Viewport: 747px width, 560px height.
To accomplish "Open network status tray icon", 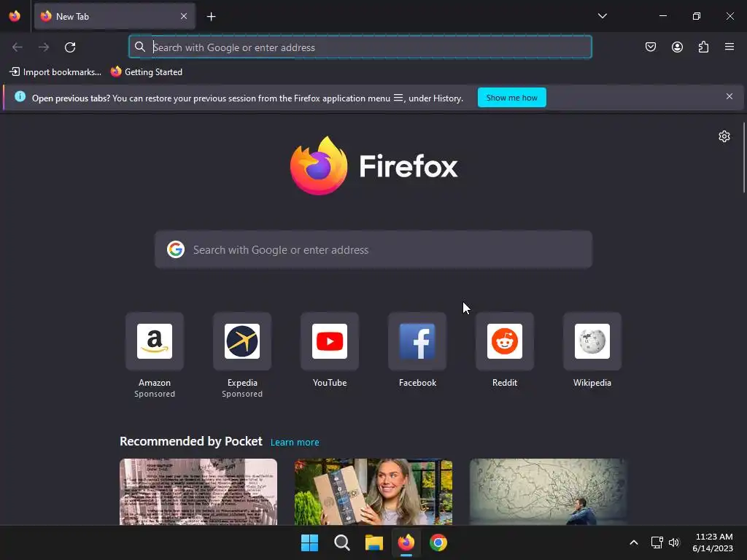I will tap(657, 542).
